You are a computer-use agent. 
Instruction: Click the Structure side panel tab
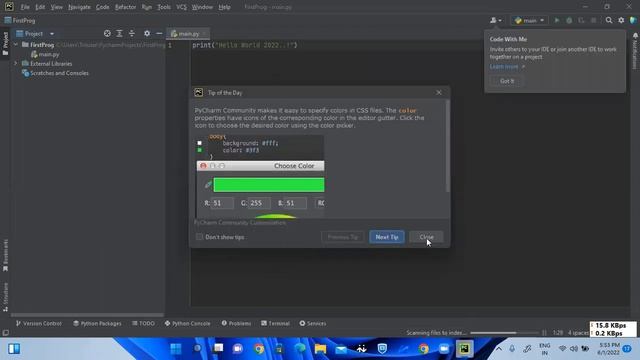coord(5,297)
